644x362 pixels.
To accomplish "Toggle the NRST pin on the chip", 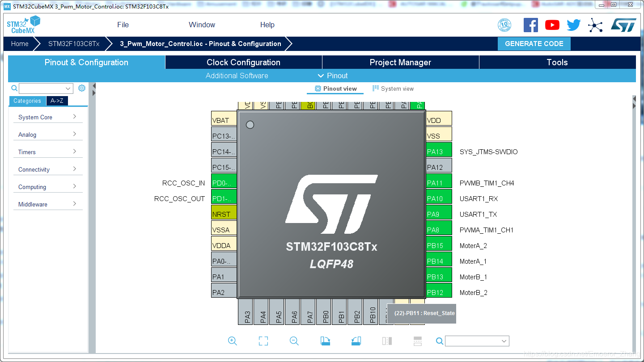I will point(224,213).
